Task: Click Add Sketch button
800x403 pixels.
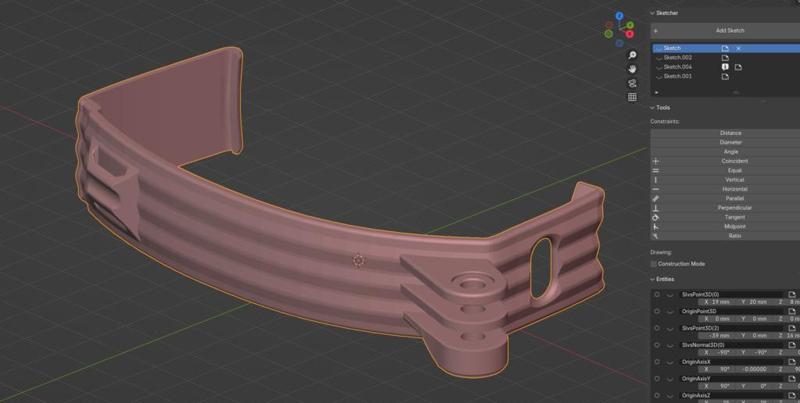Action: click(x=725, y=31)
